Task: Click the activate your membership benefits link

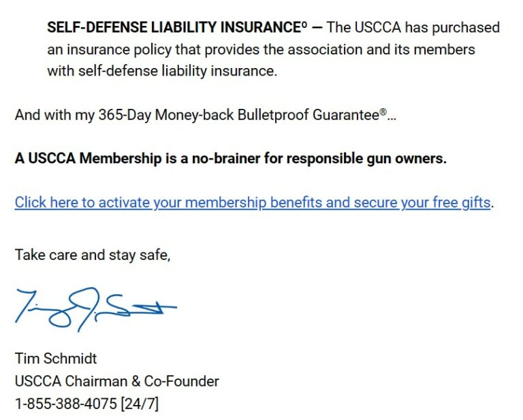Action: [252, 203]
